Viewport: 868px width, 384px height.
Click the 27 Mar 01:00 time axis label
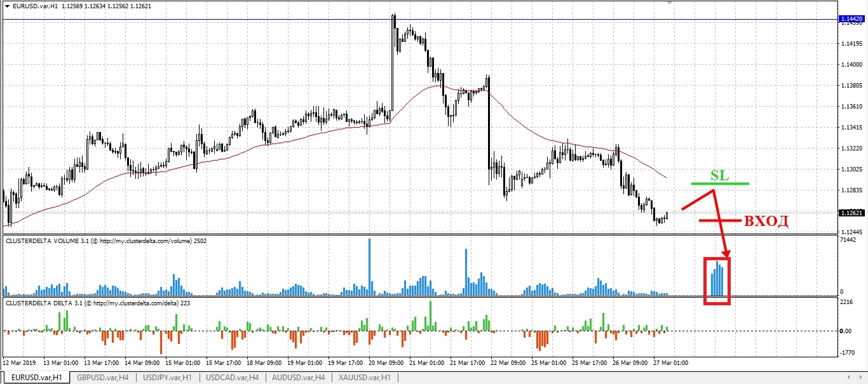click(x=672, y=363)
